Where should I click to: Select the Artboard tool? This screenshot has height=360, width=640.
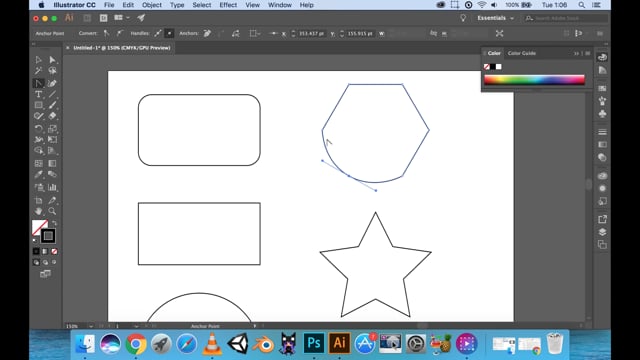coord(38,200)
